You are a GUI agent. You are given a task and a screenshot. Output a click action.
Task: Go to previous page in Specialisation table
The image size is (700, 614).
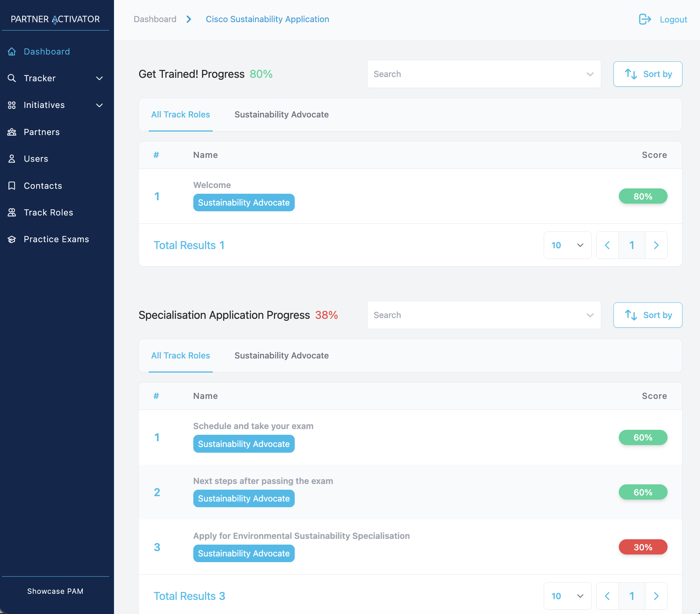click(x=607, y=596)
